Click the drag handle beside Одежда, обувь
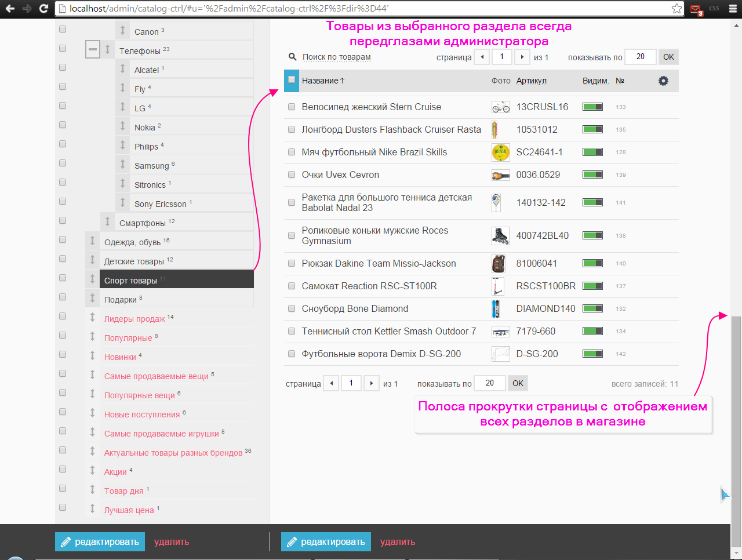This screenshot has height=560, width=742. coord(92,241)
